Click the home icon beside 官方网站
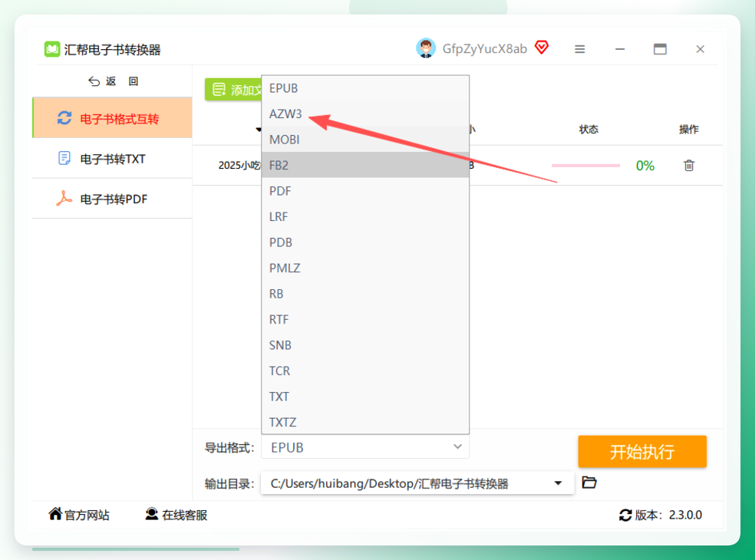755x560 pixels. pyautogui.click(x=55, y=514)
